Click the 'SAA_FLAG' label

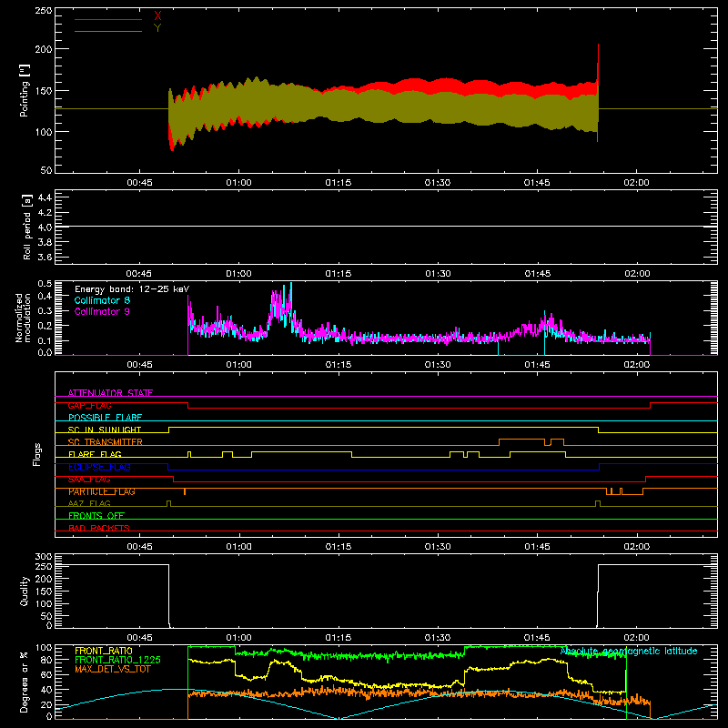(x=89, y=480)
